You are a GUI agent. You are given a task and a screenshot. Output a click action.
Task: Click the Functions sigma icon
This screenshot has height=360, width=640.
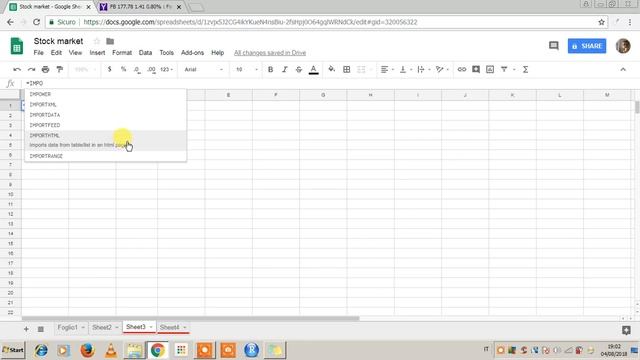pyautogui.click(x=525, y=69)
